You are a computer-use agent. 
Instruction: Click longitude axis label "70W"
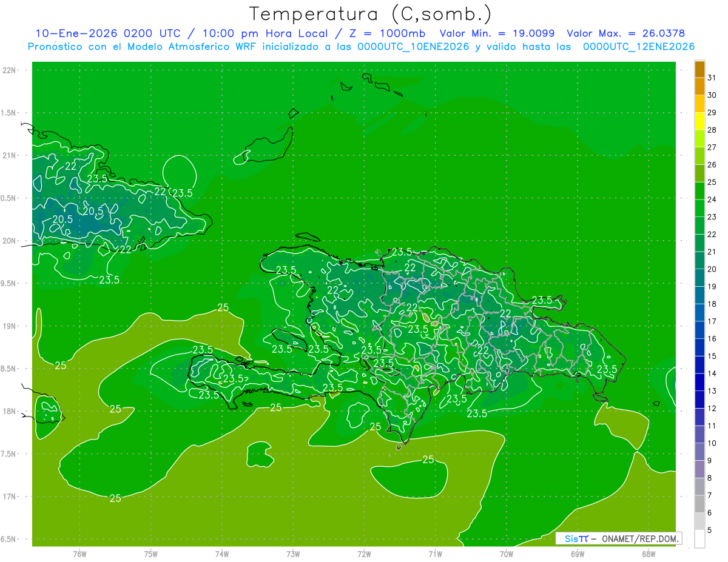(507, 554)
